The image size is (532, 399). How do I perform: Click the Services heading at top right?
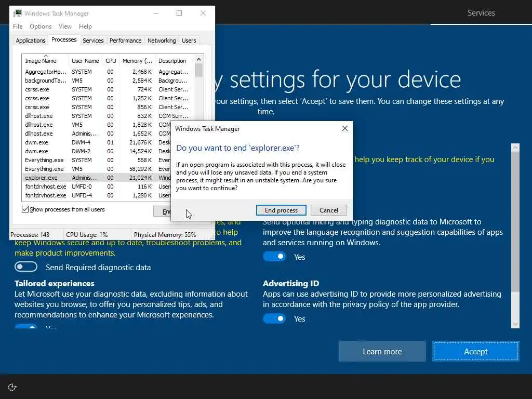481,13
